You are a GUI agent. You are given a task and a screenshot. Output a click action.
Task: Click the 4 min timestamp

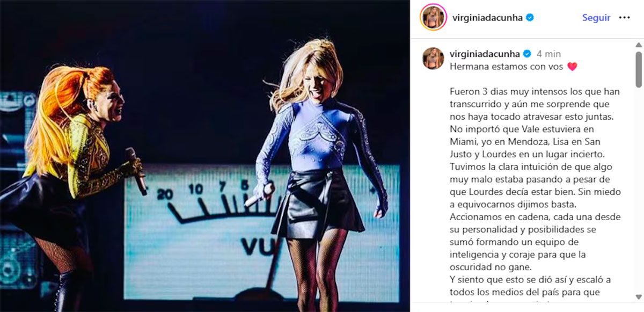[x=548, y=54]
